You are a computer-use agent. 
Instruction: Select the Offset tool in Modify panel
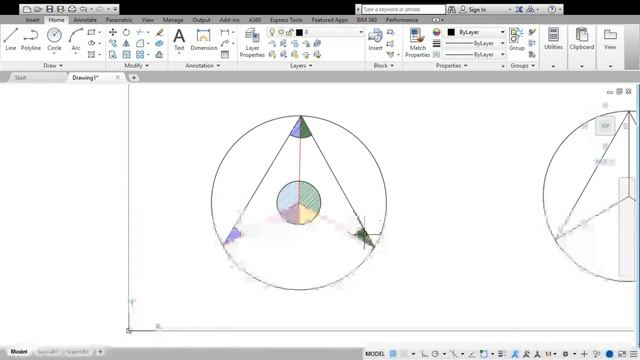(x=160, y=54)
